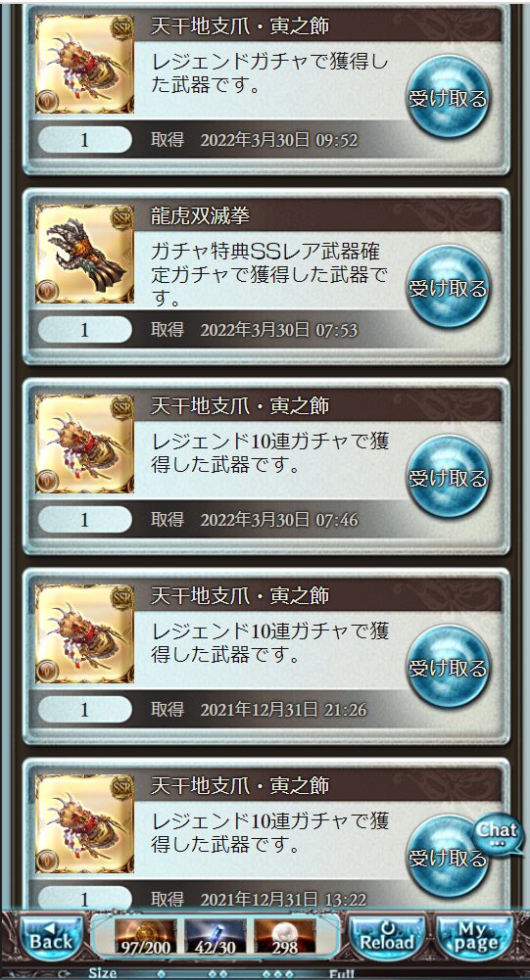Open the topmost 天干地支爪・寅之飾 weapon thumbnail
This screenshot has height=980, width=530.
coord(84,64)
